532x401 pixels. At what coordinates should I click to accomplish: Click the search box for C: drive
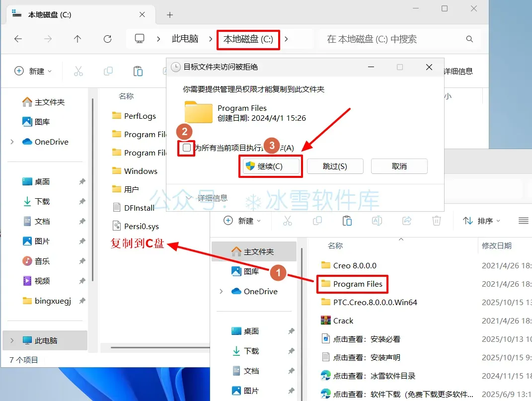point(399,39)
